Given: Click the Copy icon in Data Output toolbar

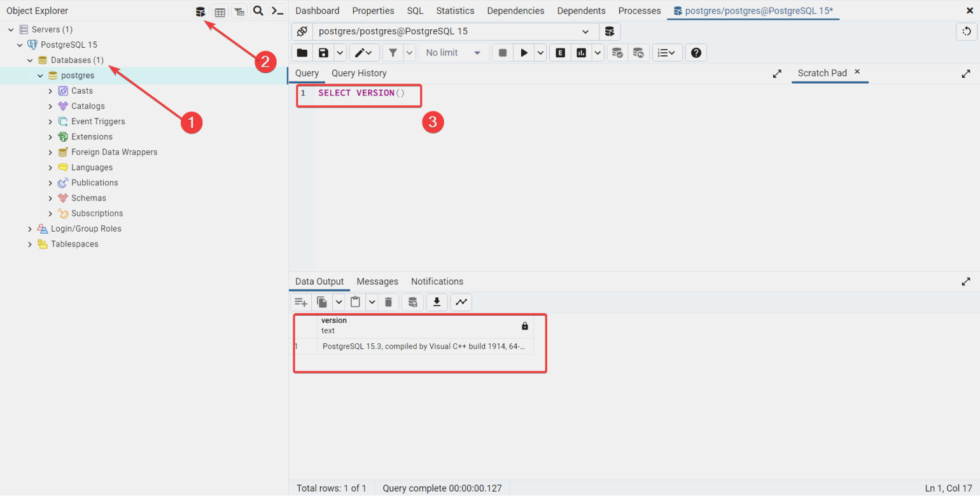Looking at the screenshot, I should click(323, 302).
